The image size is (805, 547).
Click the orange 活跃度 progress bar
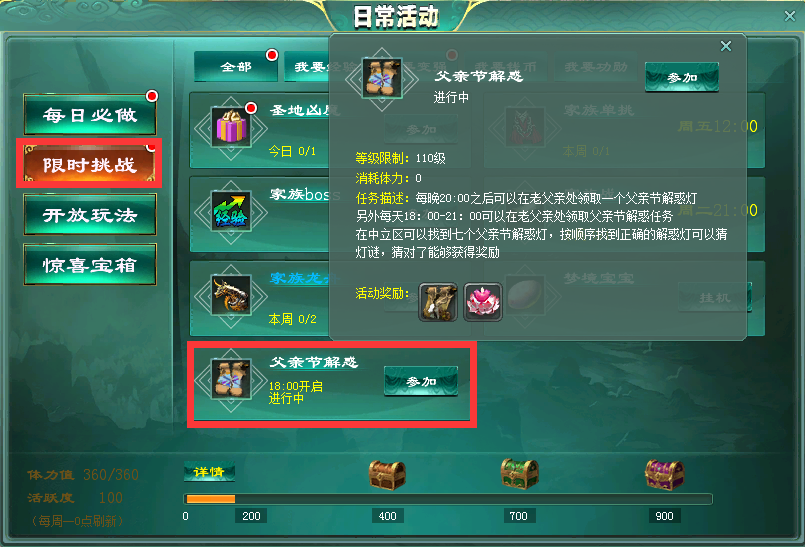pyautogui.click(x=211, y=499)
